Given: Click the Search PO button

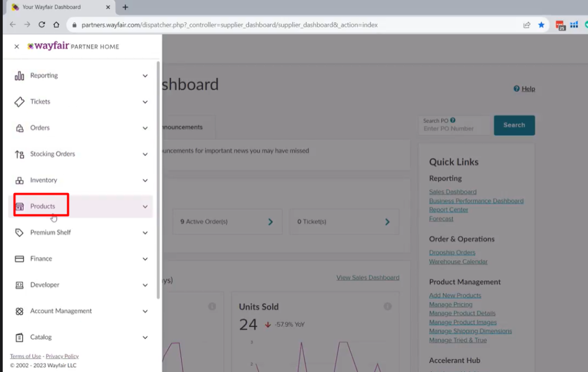Looking at the screenshot, I should (514, 125).
